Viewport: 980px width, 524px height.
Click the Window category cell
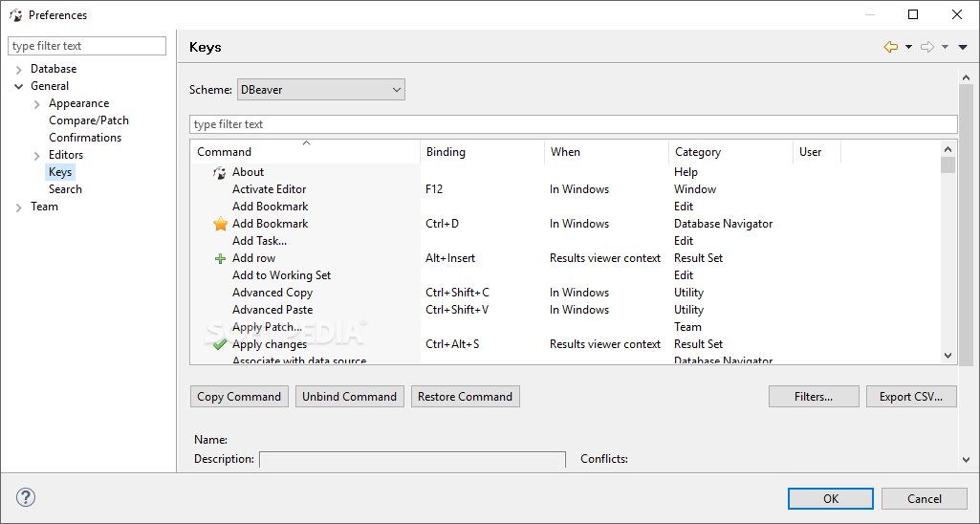point(695,188)
